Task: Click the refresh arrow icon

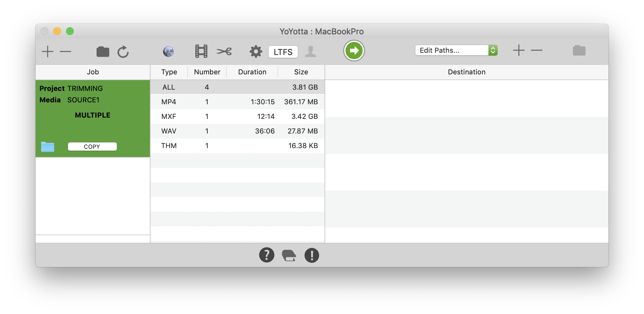Action: (123, 51)
